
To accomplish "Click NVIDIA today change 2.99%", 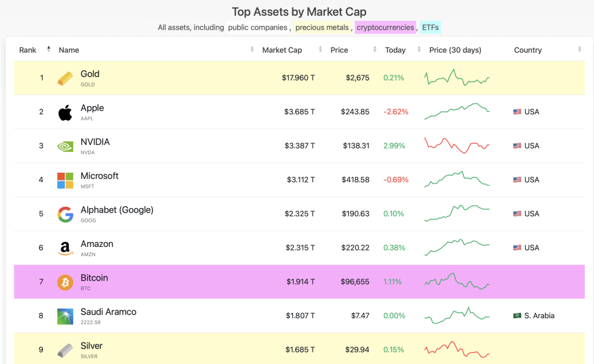I will pyautogui.click(x=394, y=145).
